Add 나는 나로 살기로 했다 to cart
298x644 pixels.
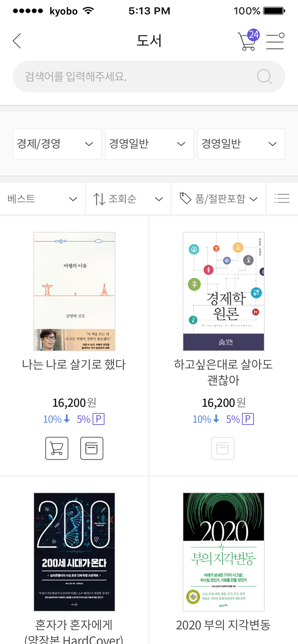click(x=57, y=448)
